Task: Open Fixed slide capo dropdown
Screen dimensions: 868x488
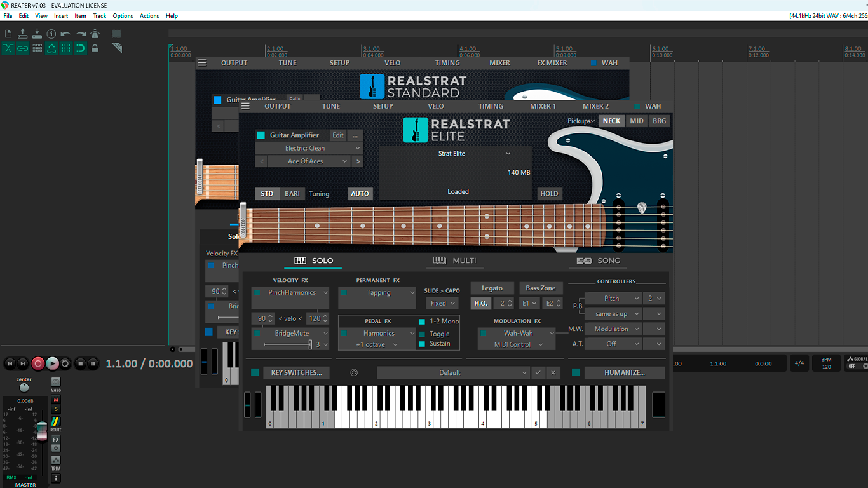Action: pyautogui.click(x=442, y=303)
